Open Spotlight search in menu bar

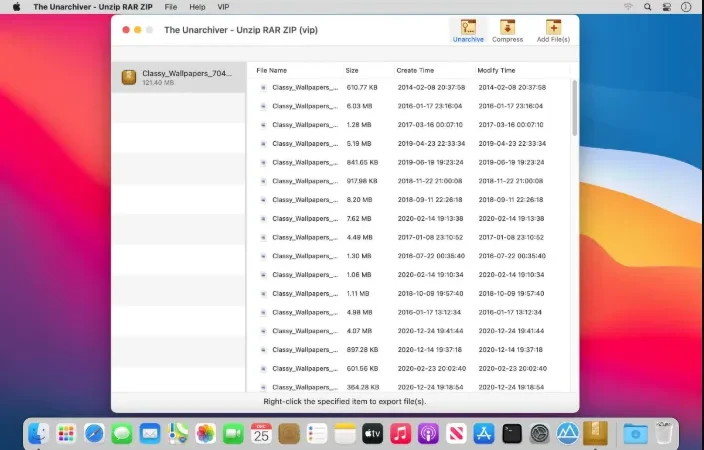click(x=647, y=7)
